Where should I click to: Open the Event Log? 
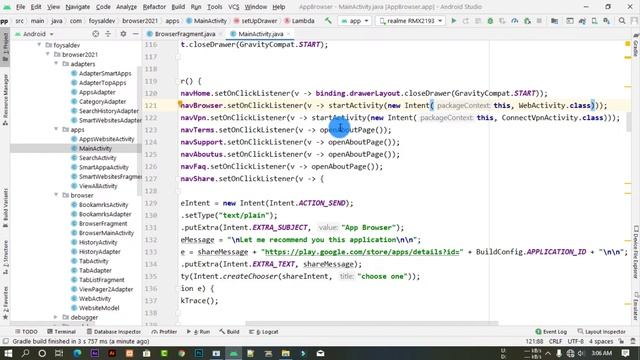point(551,332)
